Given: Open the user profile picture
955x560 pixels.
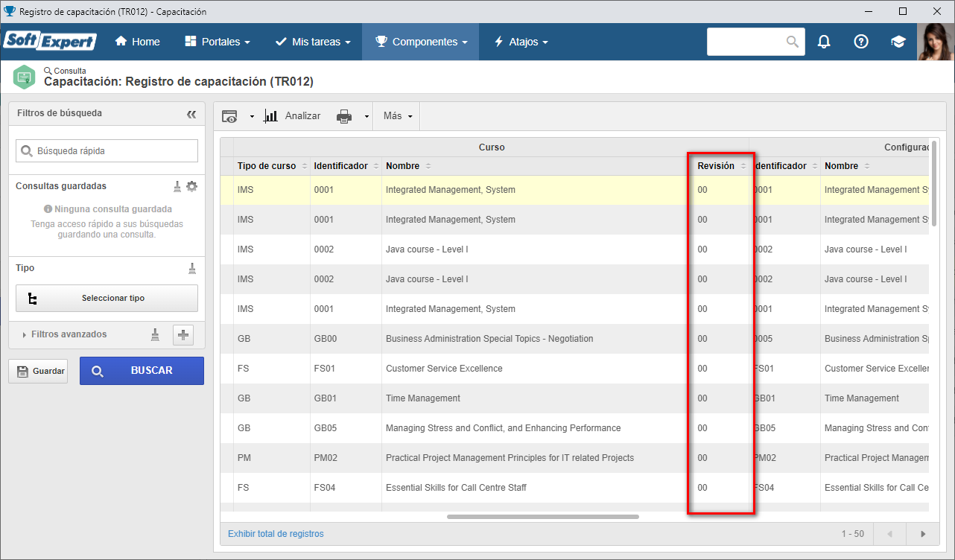Looking at the screenshot, I should (x=936, y=42).
